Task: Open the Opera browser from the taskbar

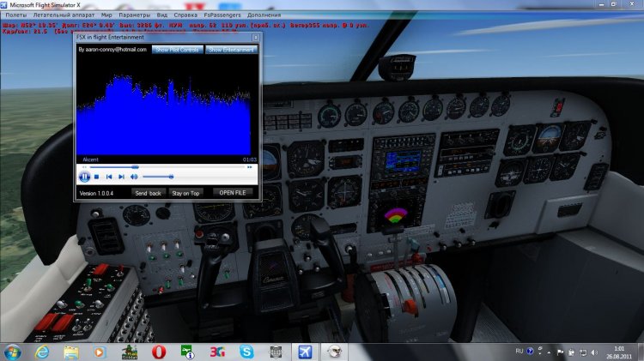Action: click(159, 352)
